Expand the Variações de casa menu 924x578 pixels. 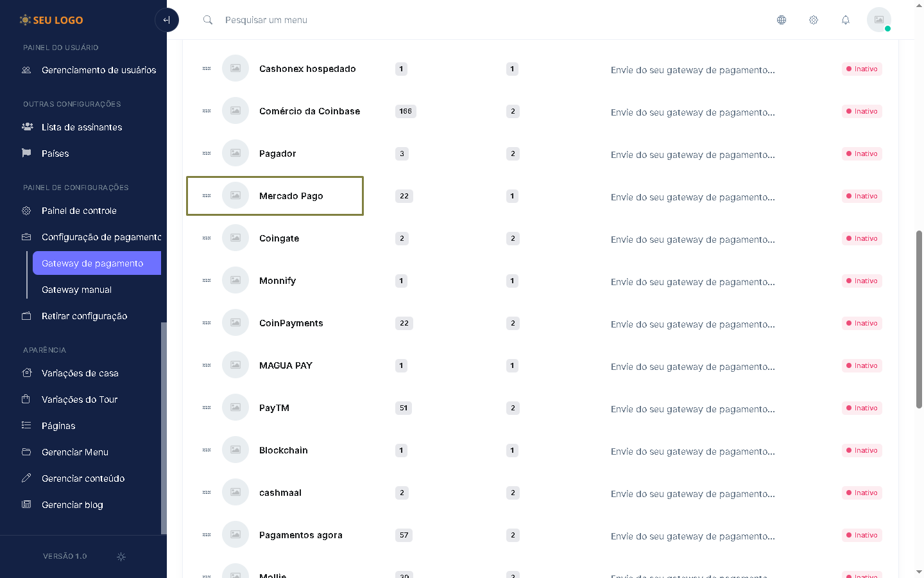pyautogui.click(x=80, y=373)
